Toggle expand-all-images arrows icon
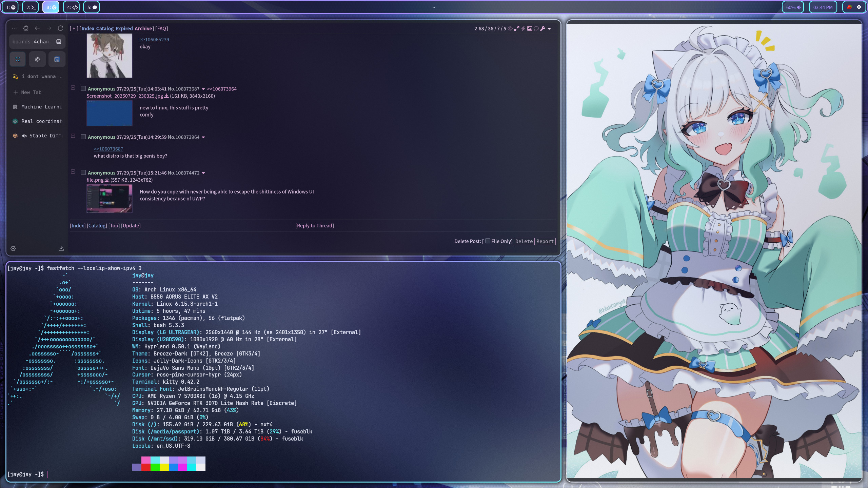The width and height of the screenshot is (868, 488). pos(517,28)
